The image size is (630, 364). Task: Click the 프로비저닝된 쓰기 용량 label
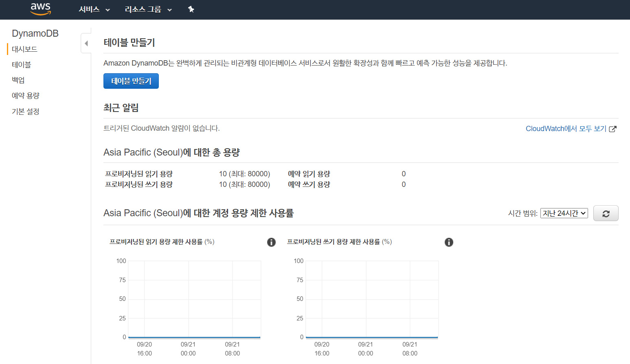[x=139, y=184]
